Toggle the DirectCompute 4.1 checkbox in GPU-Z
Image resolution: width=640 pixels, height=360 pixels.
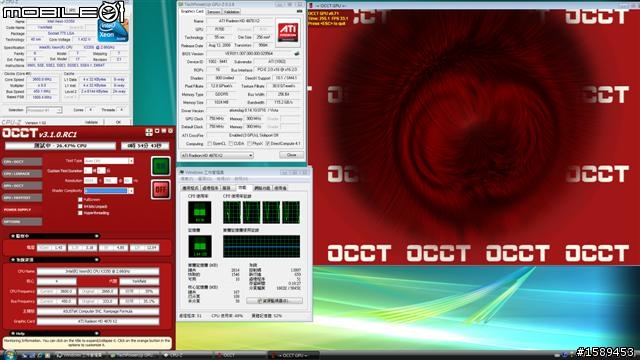coord(268,144)
